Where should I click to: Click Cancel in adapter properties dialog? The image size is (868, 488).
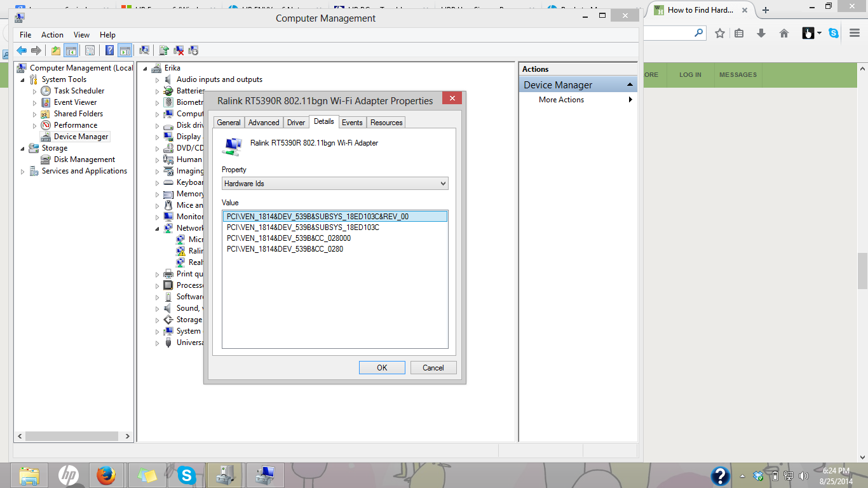pos(433,368)
